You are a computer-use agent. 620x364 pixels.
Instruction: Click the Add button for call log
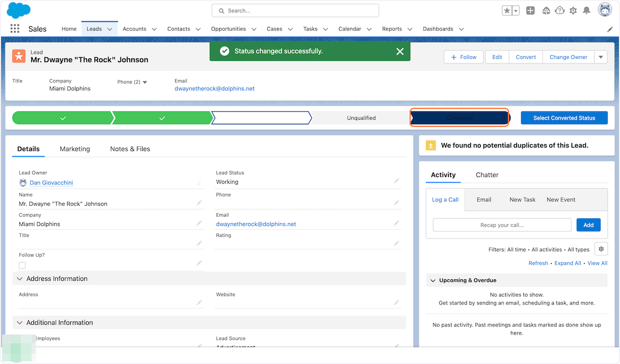pyautogui.click(x=588, y=225)
